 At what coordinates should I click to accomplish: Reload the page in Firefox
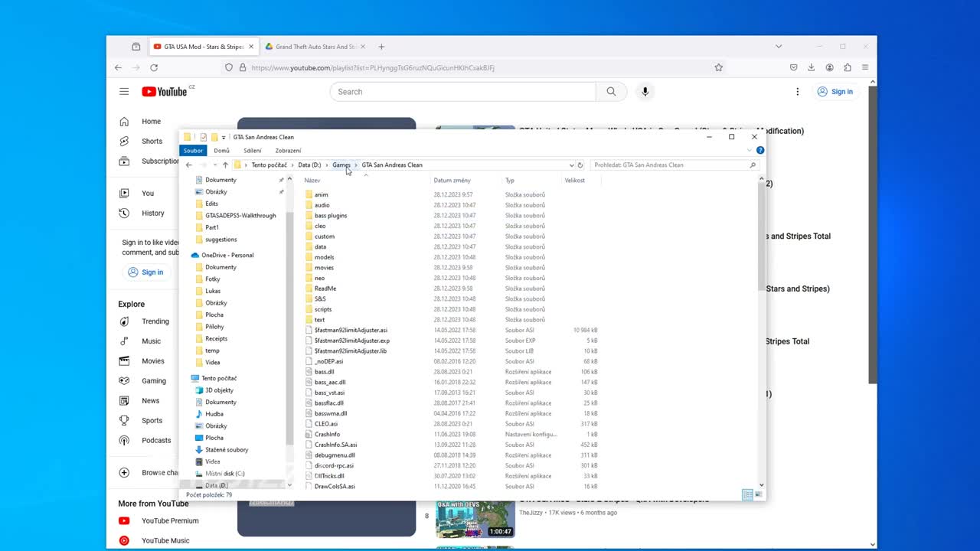[154, 67]
